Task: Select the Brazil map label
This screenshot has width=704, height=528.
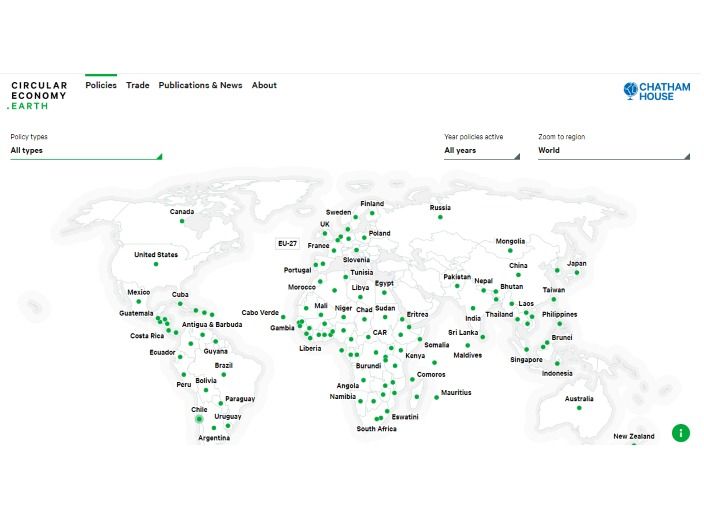Action: [224, 365]
